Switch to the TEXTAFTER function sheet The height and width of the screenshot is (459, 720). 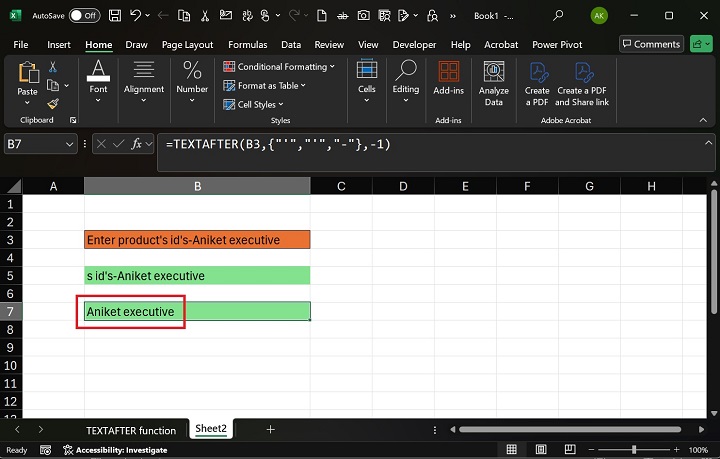(x=130, y=430)
